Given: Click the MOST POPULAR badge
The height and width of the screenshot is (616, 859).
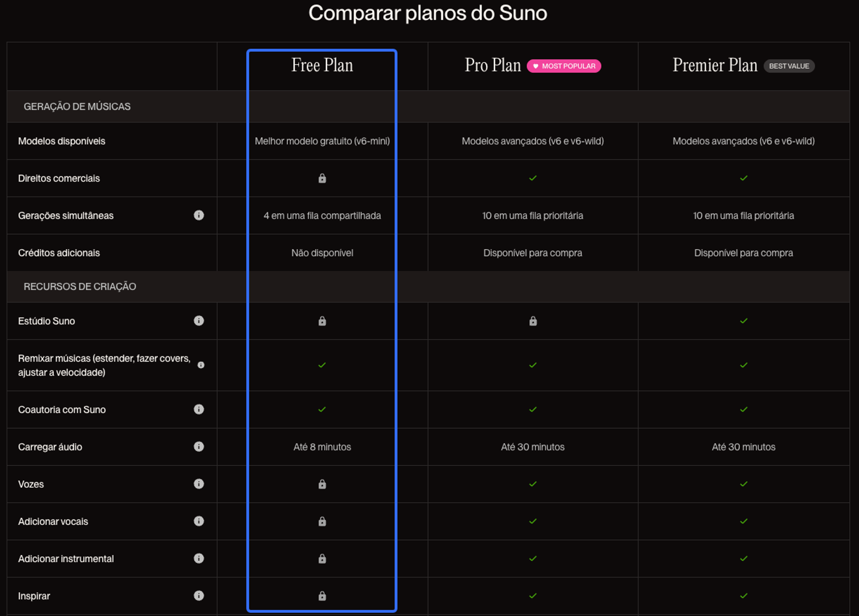Looking at the screenshot, I should coord(564,66).
